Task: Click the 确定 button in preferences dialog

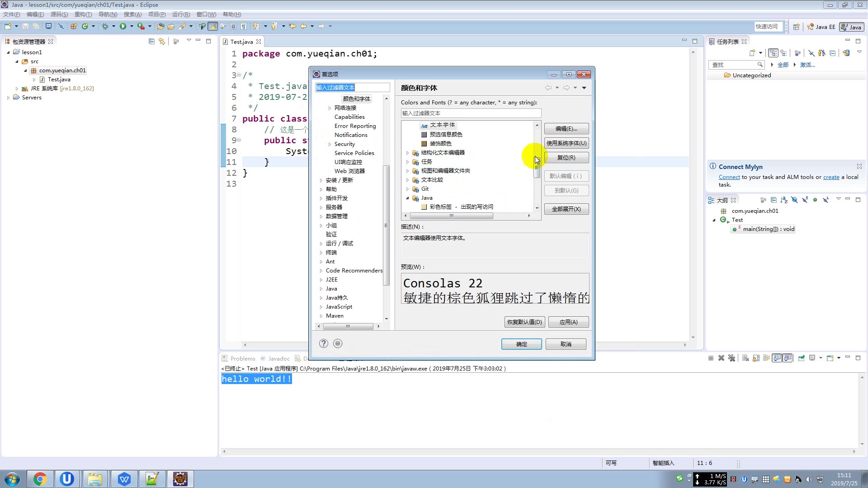Action: tap(521, 344)
